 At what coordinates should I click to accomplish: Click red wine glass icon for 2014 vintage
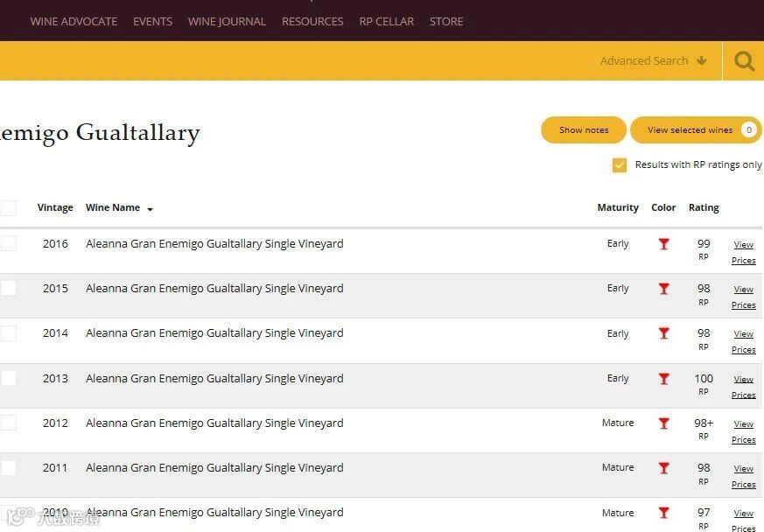[x=663, y=333]
